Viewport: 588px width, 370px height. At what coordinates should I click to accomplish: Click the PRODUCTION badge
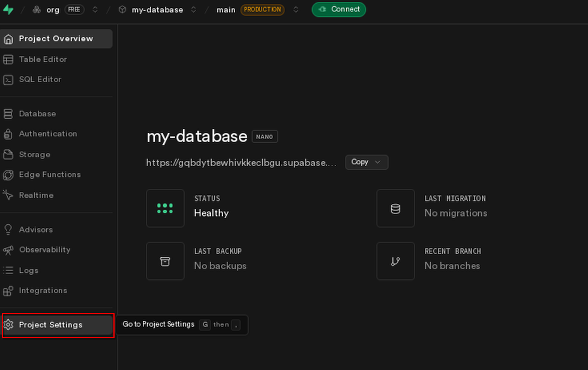pyautogui.click(x=262, y=10)
